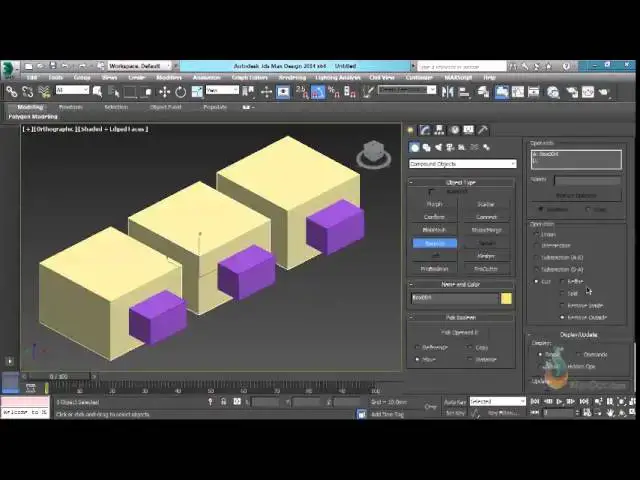Activate Select and Move tool

tap(164, 92)
